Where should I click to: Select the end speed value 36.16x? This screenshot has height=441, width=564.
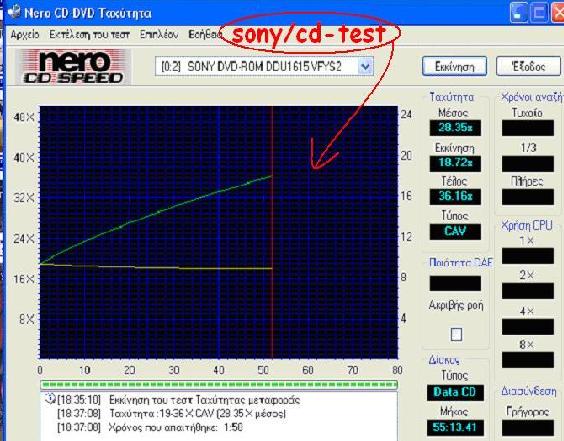tap(455, 197)
